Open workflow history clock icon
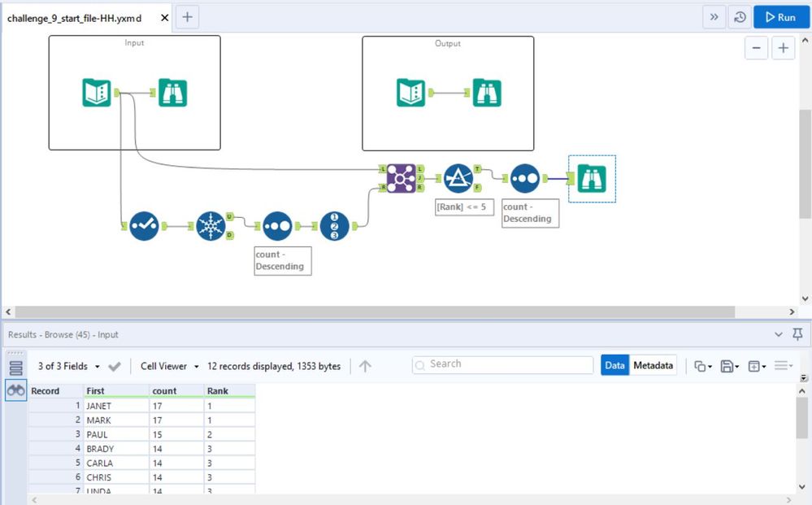 tap(740, 17)
